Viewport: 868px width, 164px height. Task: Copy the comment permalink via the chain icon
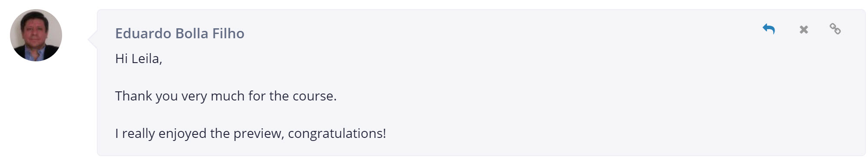click(x=835, y=29)
